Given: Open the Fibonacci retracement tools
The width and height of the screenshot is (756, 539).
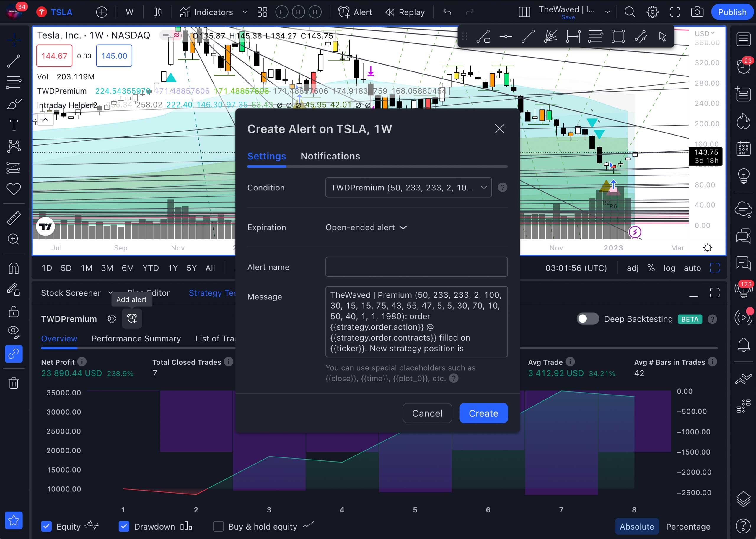Looking at the screenshot, I should click(x=14, y=82).
